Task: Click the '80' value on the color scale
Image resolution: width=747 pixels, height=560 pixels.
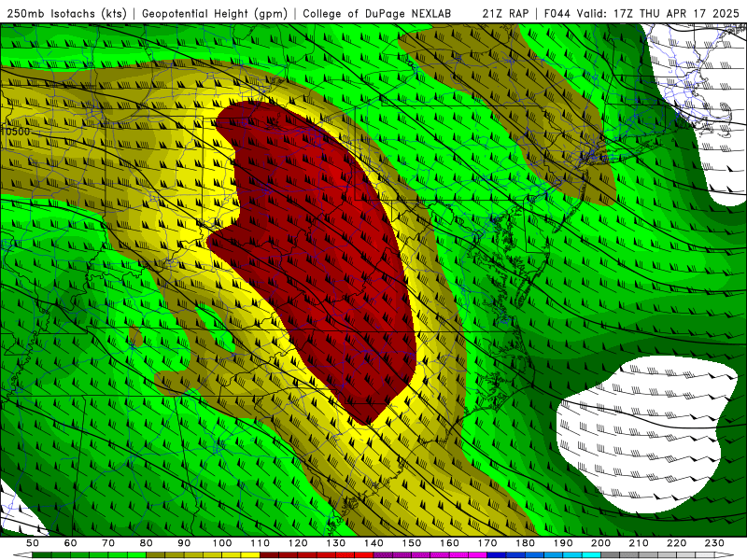Action: pyautogui.click(x=147, y=543)
